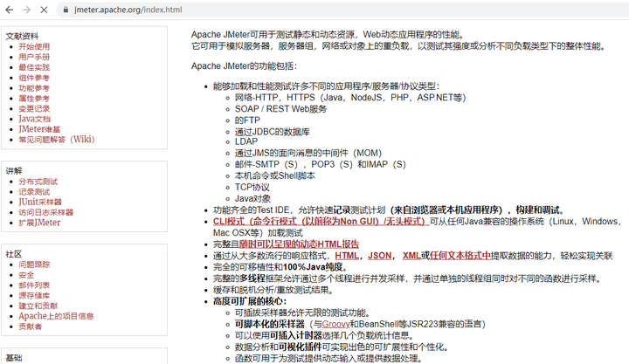Image resolution: width=629 pixels, height=364 pixels.
Task: Open the 访问日志采样器 link
Action: pyautogui.click(x=45, y=212)
